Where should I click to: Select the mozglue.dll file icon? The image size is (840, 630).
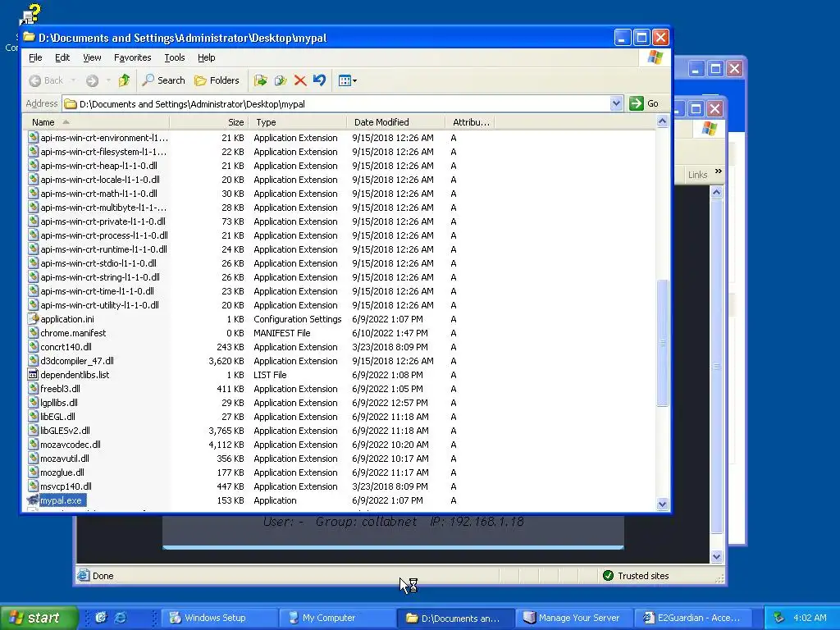[33, 472]
